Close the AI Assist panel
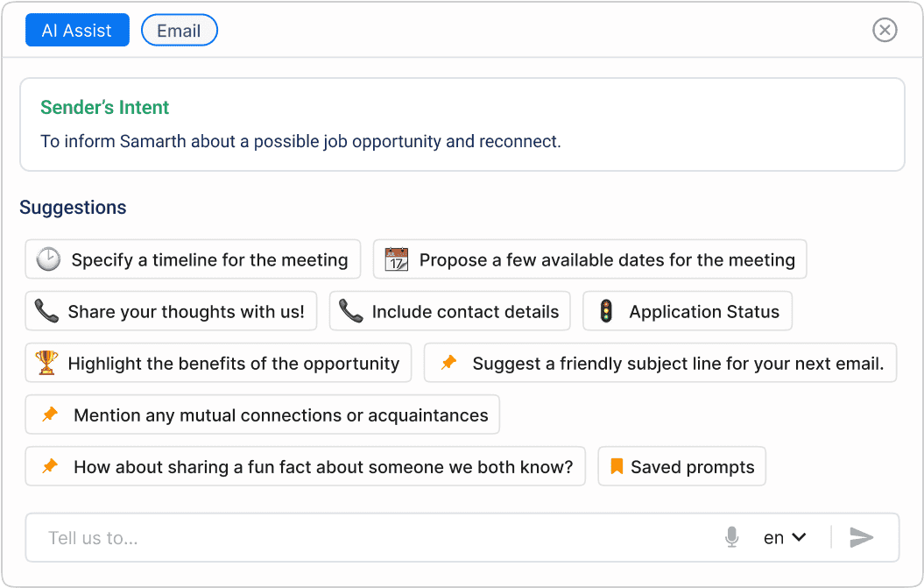This screenshot has height=588, width=924. pyautogui.click(x=885, y=31)
